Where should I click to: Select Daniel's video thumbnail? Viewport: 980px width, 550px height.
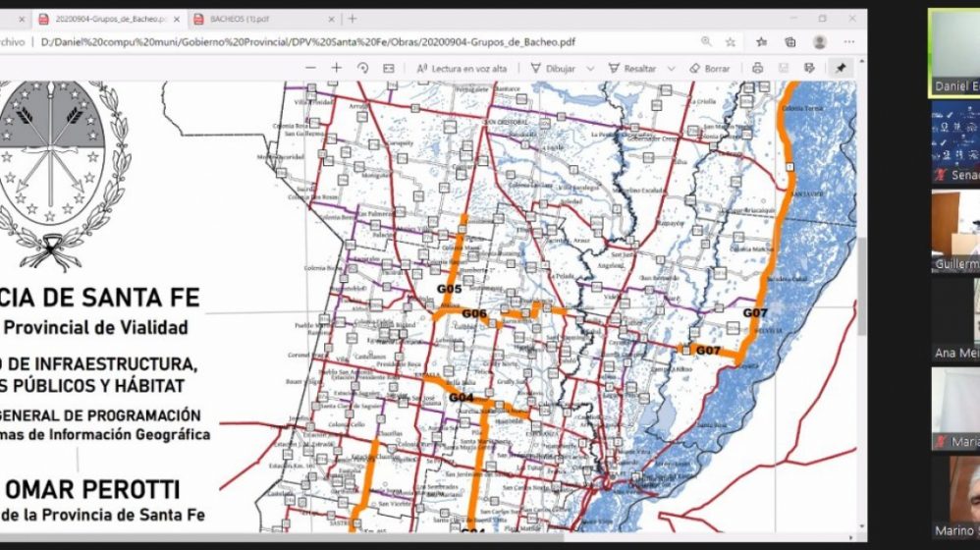point(954,54)
